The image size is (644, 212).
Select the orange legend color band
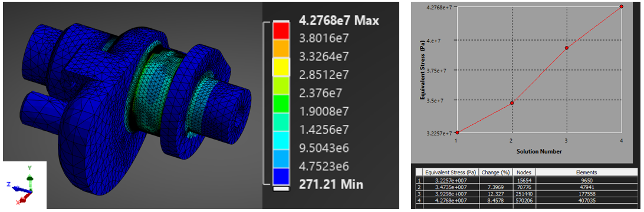pos(281,48)
